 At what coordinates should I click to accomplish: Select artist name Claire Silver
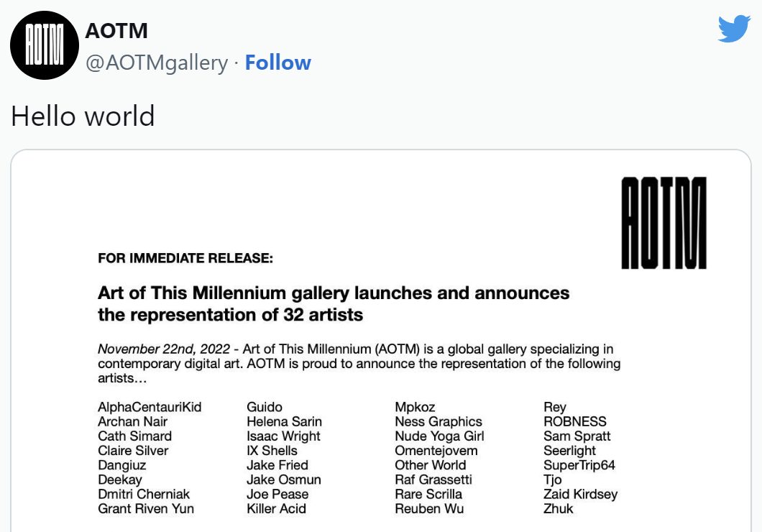tap(133, 450)
